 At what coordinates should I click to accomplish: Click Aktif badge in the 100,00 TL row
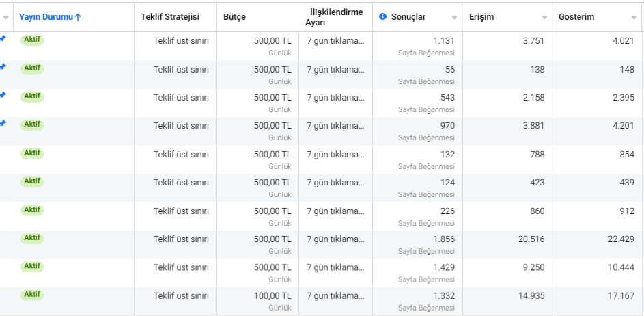pos(32,295)
